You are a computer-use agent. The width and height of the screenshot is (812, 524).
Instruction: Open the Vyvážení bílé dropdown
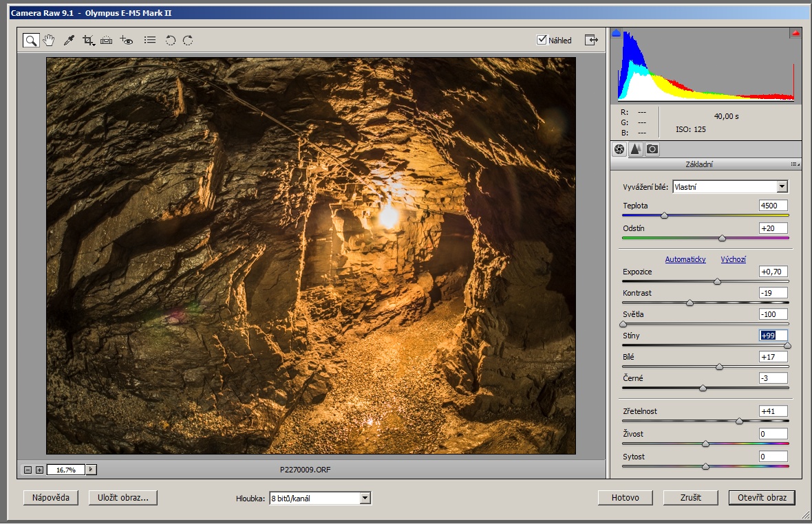(x=781, y=186)
